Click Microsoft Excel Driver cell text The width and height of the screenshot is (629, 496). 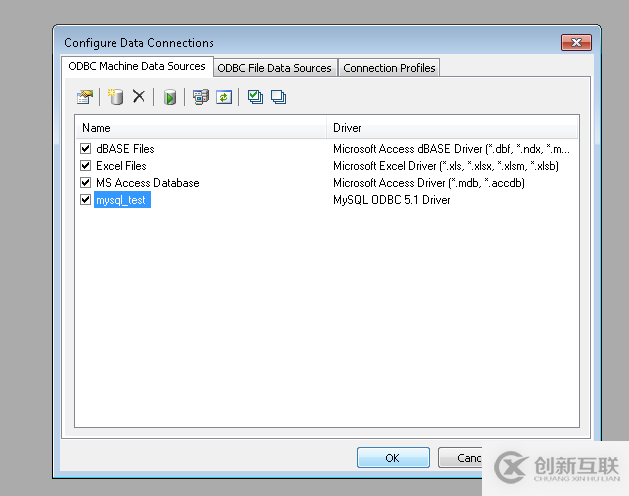tap(446, 166)
